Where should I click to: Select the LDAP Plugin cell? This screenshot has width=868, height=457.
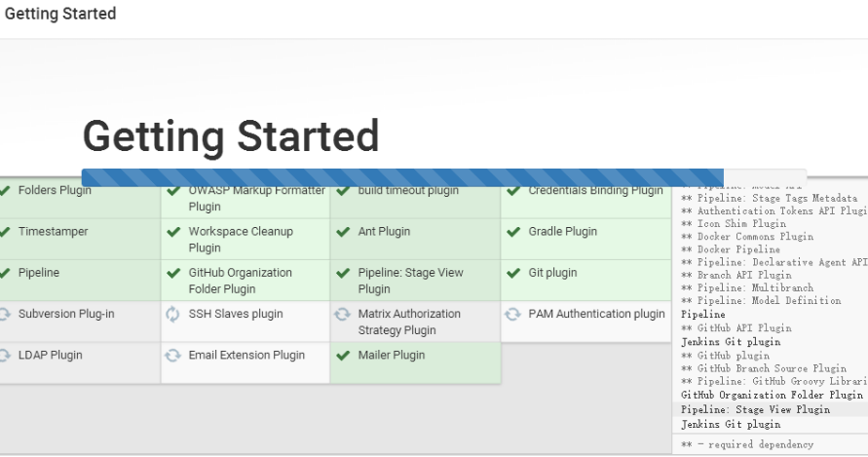click(80, 362)
